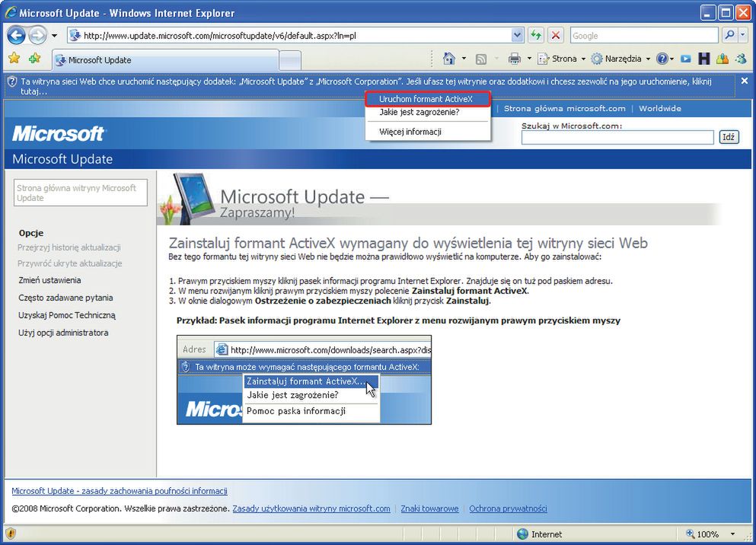Click the search magnifier icon

coord(729,35)
